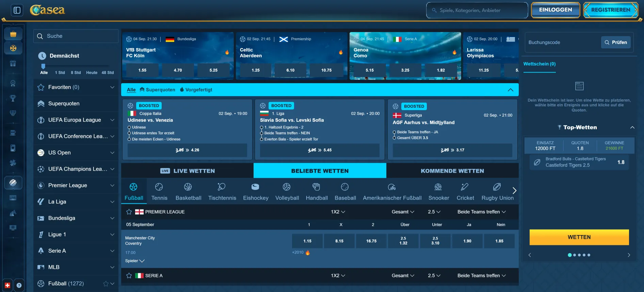Select the Fußball sport tab

[134, 191]
